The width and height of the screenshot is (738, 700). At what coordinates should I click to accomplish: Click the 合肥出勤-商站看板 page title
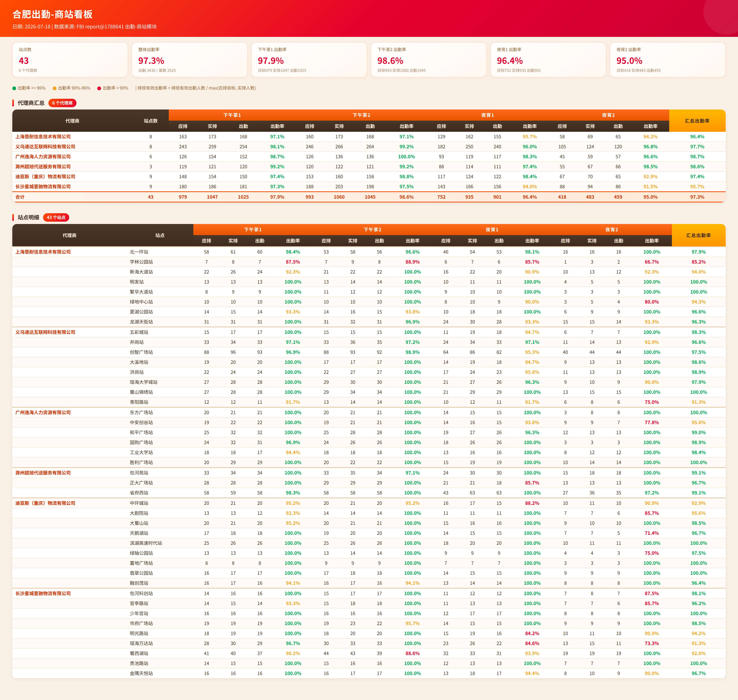53,14
